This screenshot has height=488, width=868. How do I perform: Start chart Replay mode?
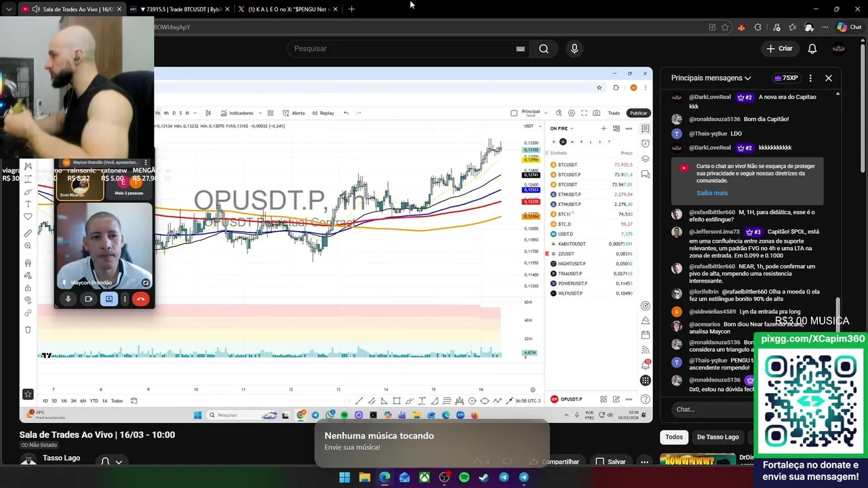pos(322,113)
